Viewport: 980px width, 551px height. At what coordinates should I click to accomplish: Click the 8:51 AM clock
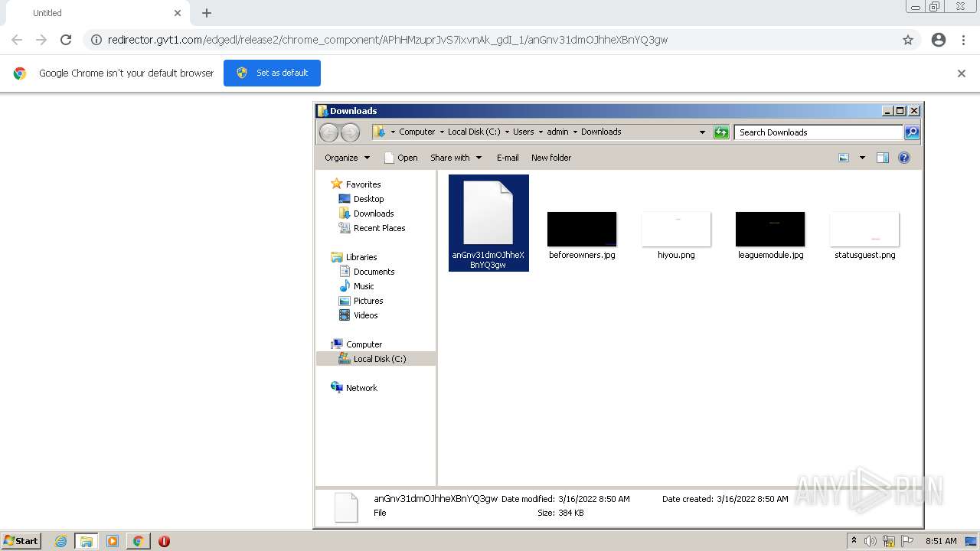point(941,541)
